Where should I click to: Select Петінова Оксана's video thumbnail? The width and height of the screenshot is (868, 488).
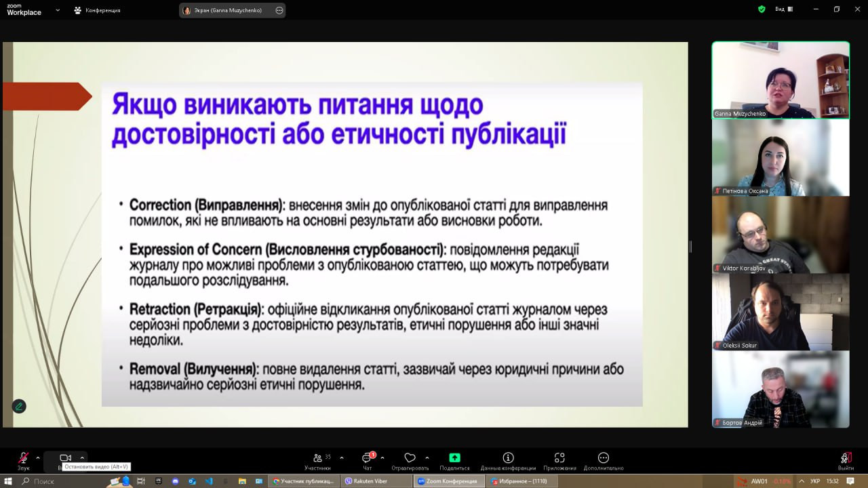tap(781, 157)
